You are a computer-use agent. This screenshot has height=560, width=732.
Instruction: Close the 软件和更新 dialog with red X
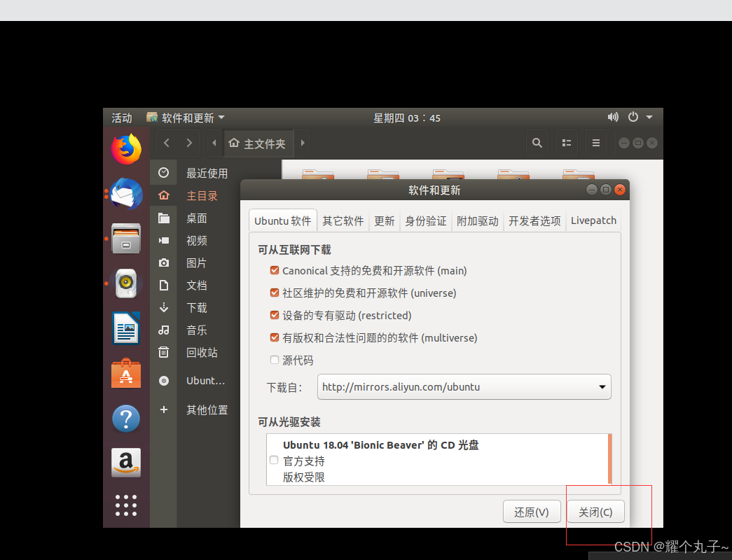point(620,190)
